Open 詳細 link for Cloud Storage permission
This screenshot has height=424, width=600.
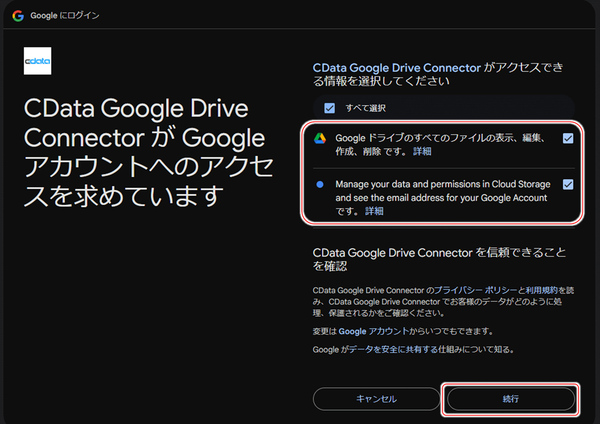coord(374,212)
